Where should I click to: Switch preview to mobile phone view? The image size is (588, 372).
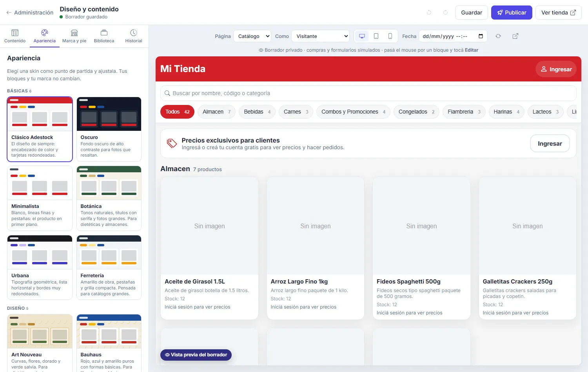[390, 36]
